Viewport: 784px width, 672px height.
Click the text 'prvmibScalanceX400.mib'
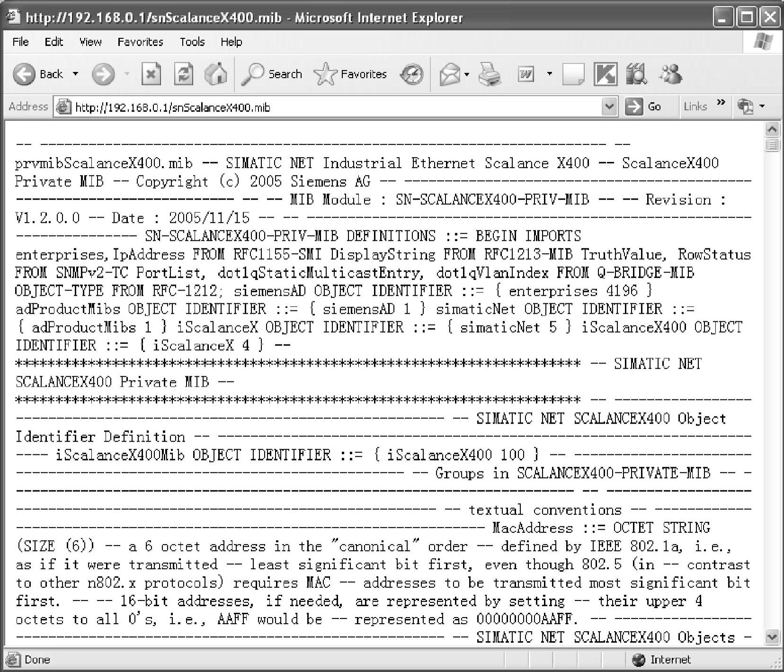click(104, 164)
